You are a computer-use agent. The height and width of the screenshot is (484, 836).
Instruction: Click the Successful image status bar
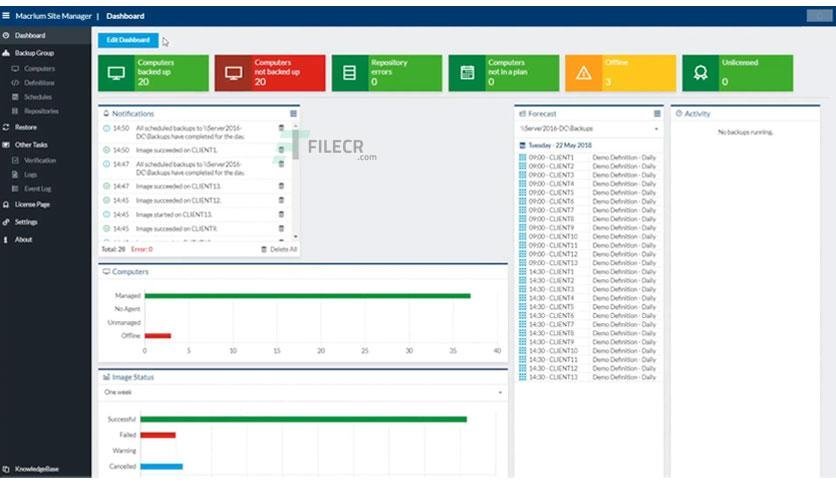(x=303, y=420)
